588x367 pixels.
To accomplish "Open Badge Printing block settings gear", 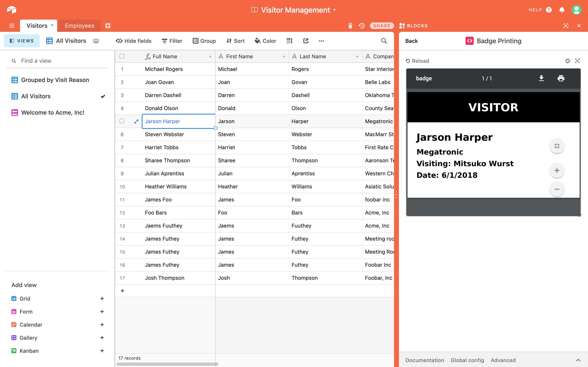I will [x=567, y=61].
